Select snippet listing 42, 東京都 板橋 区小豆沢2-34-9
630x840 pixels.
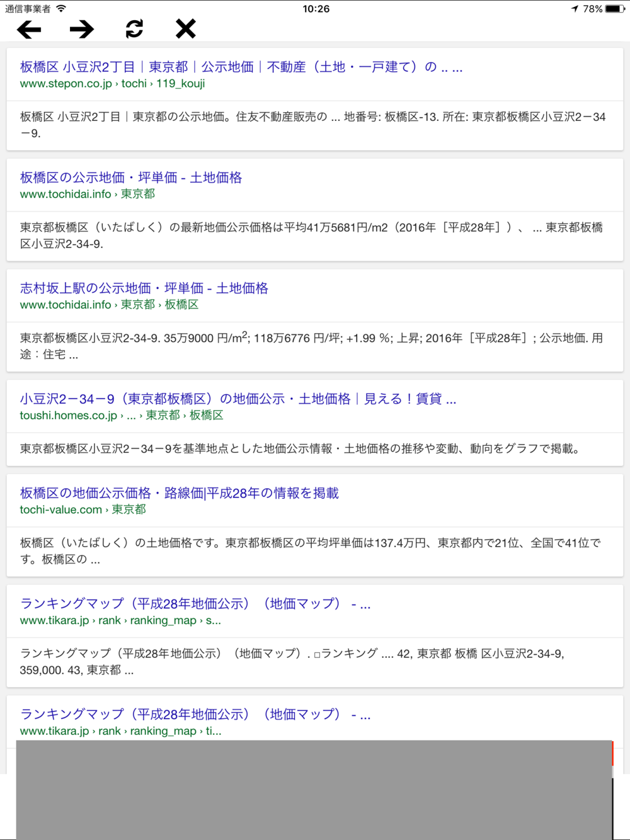[292, 662]
